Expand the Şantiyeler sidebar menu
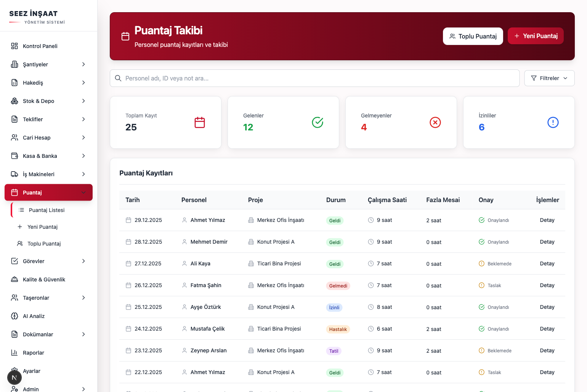The height and width of the screenshot is (392, 587). point(48,64)
